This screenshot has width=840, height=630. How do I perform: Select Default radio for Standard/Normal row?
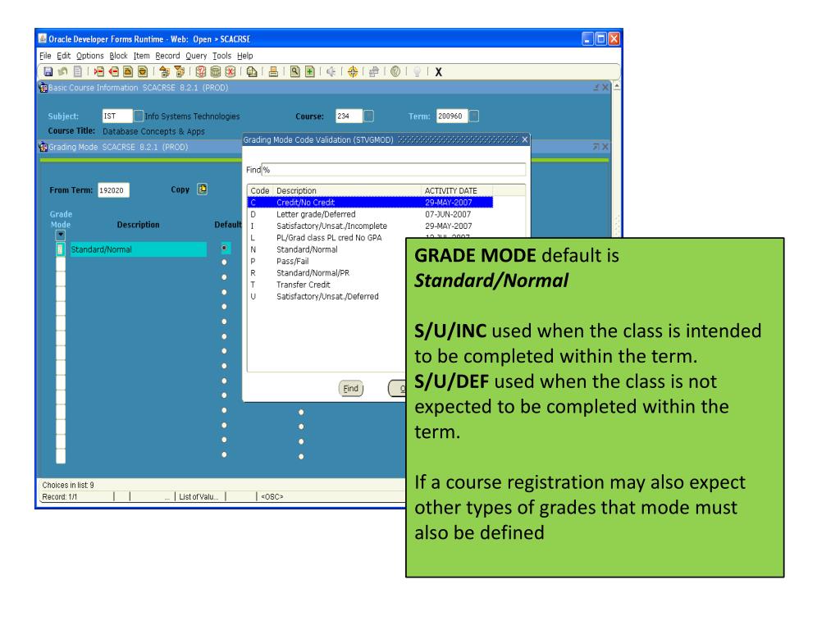pyautogui.click(x=225, y=248)
